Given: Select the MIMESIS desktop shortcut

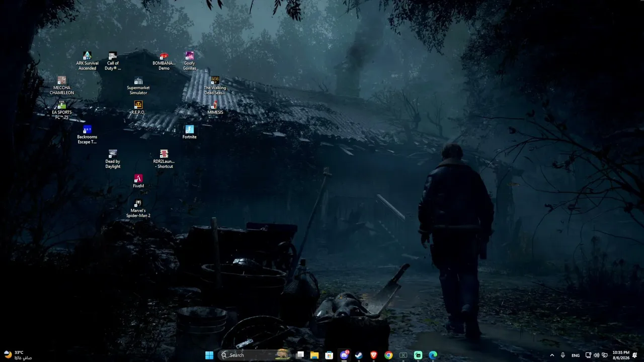Looking at the screenshot, I should (x=215, y=108).
